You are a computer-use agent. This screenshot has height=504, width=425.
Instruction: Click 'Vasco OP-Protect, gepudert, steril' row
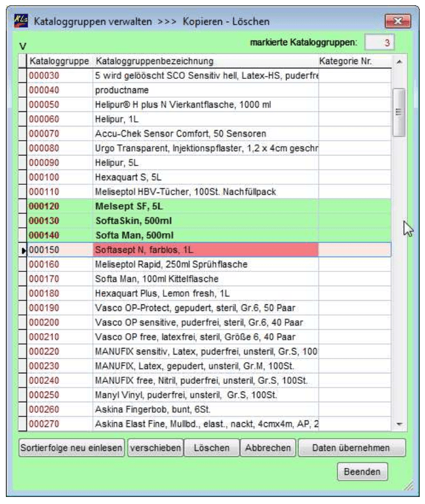(205, 308)
